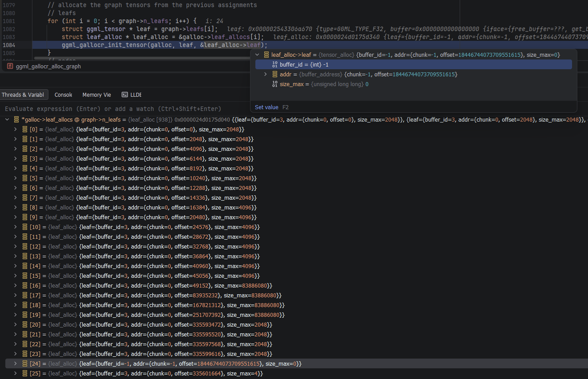The height and width of the screenshot is (379, 588).
Task: Click the struct icon of row [22]
Action: pos(25,344)
